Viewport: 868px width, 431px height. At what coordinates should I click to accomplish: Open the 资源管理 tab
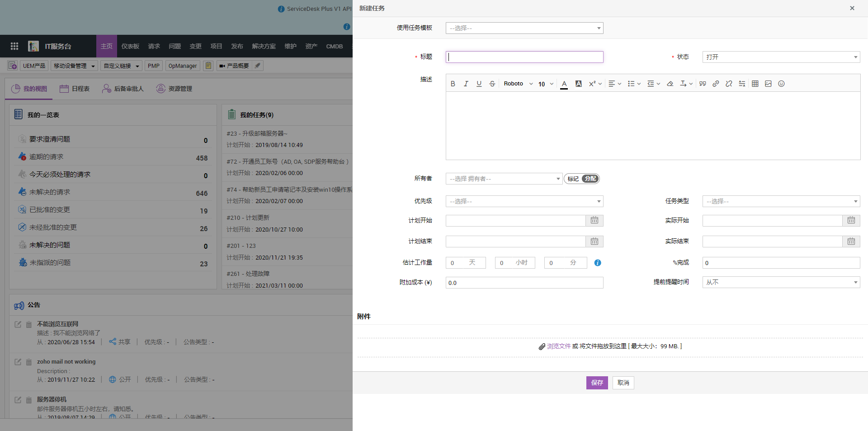click(175, 89)
